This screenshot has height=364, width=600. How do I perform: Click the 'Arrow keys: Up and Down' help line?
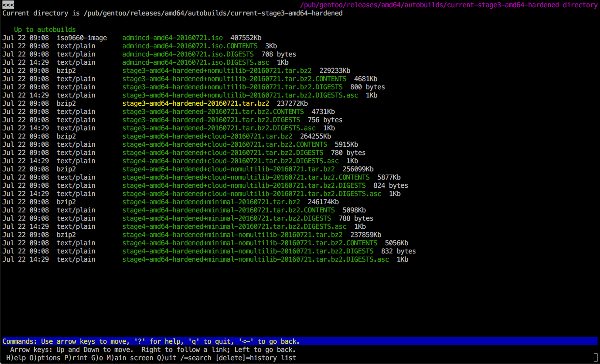point(153,350)
